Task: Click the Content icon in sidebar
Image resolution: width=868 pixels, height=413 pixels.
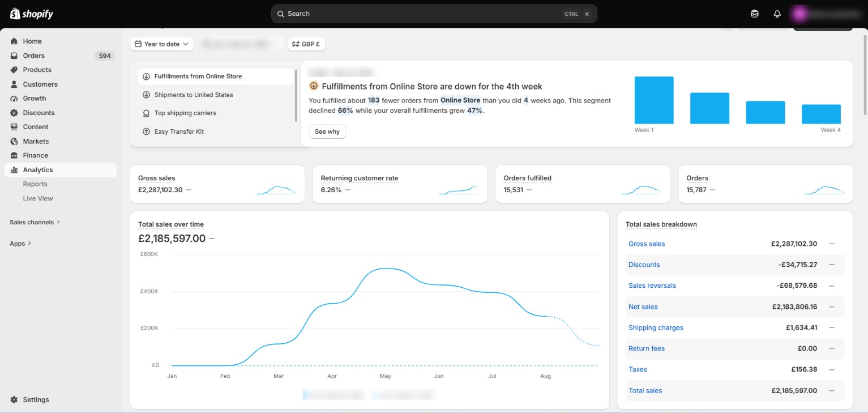Action: 14,127
